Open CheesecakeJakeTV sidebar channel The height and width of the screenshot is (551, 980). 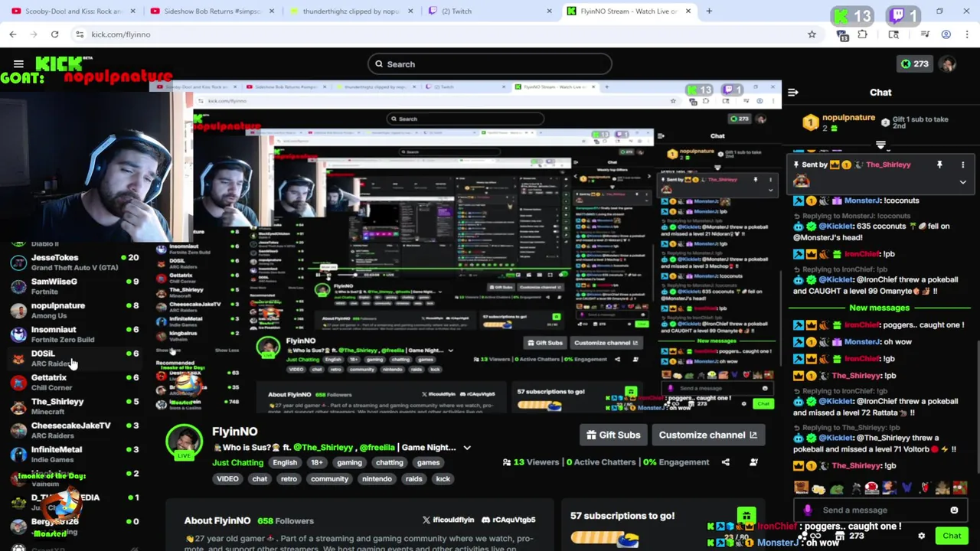[x=73, y=430]
